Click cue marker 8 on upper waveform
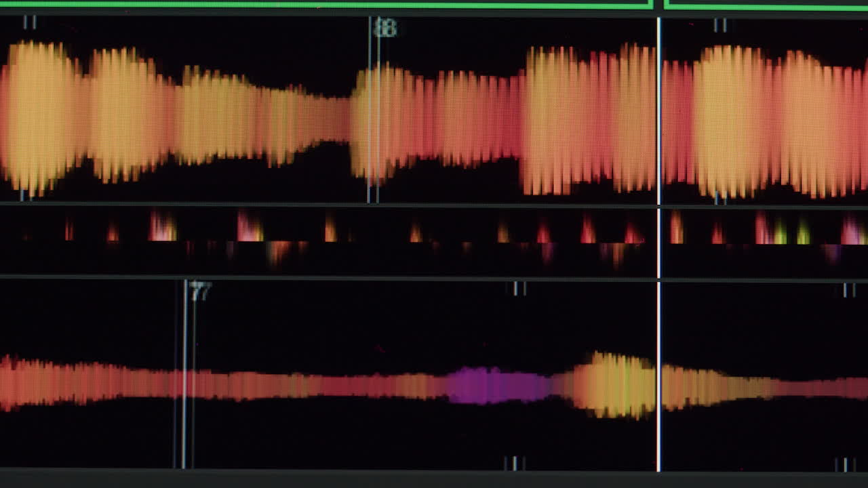Screen dimensions: 868x488 pos(385,28)
